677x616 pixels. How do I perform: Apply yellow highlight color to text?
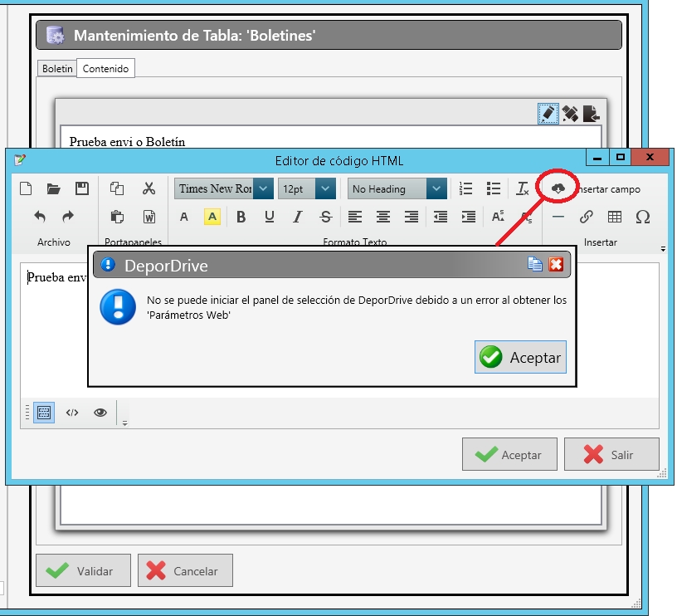coord(212,217)
